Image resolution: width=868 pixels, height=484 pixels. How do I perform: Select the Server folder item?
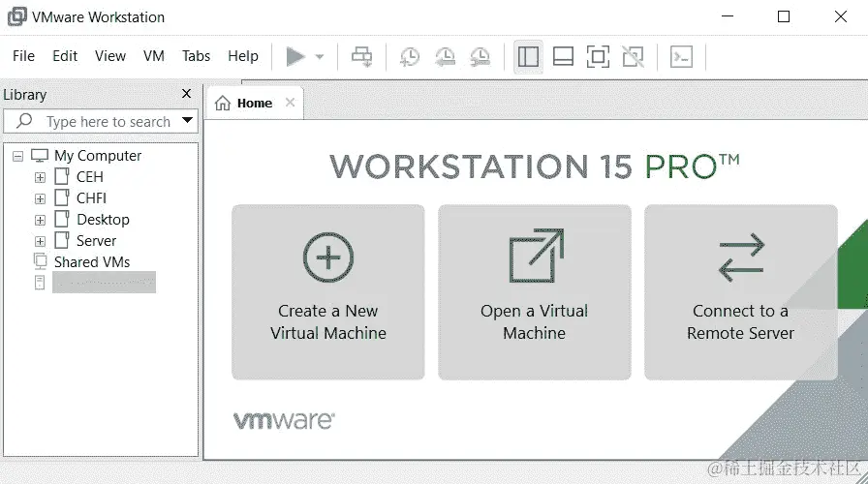(x=96, y=241)
